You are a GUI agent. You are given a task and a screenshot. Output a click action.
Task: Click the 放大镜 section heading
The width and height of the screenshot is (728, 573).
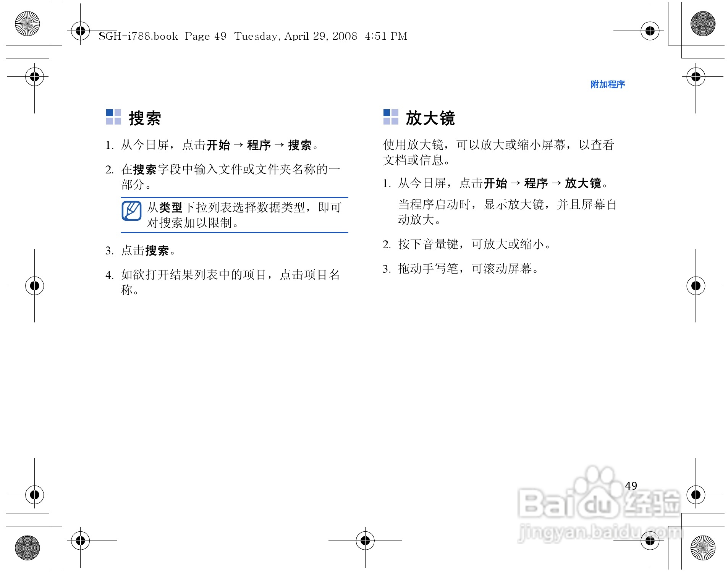point(430,118)
